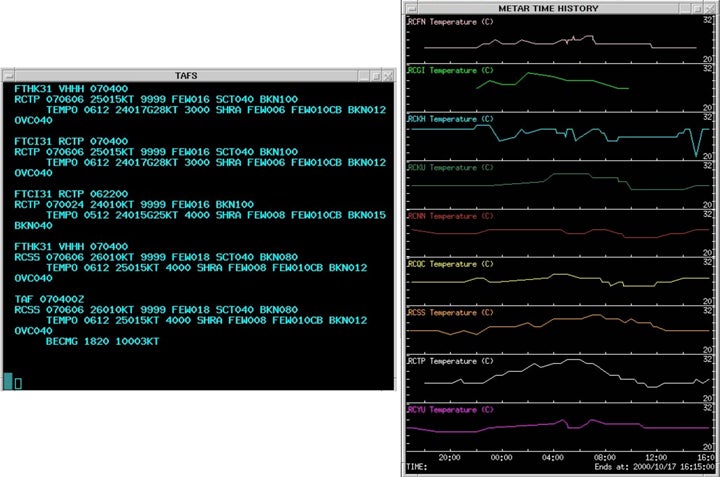Close the TAFS window
Image resolution: width=720 pixels, height=477 pixels.
[x=386, y=76]
